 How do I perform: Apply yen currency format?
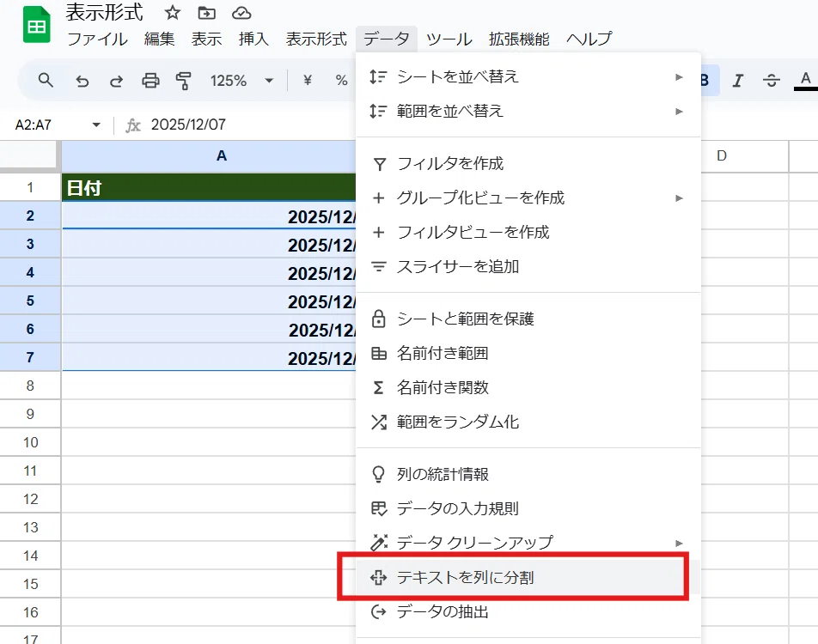pos(308,81)
